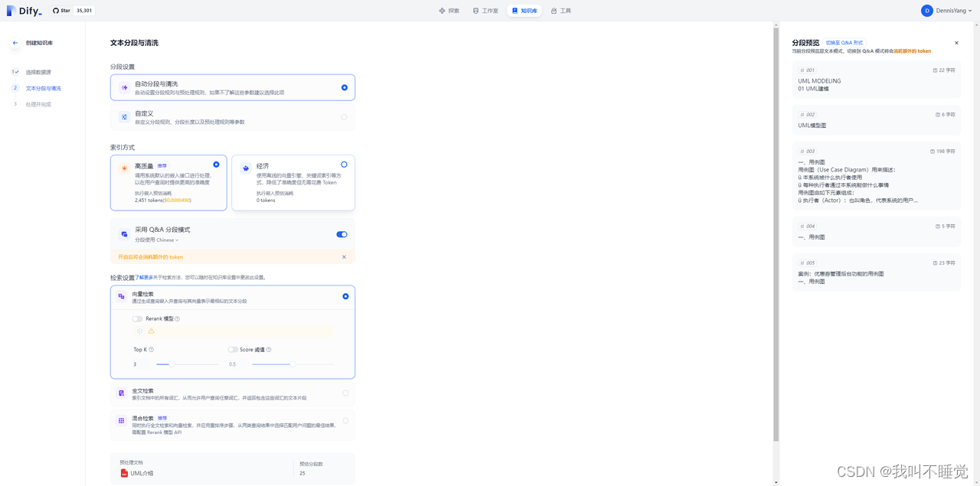
Task: Click the GitHub Star badge
Action: pos(73,11)
